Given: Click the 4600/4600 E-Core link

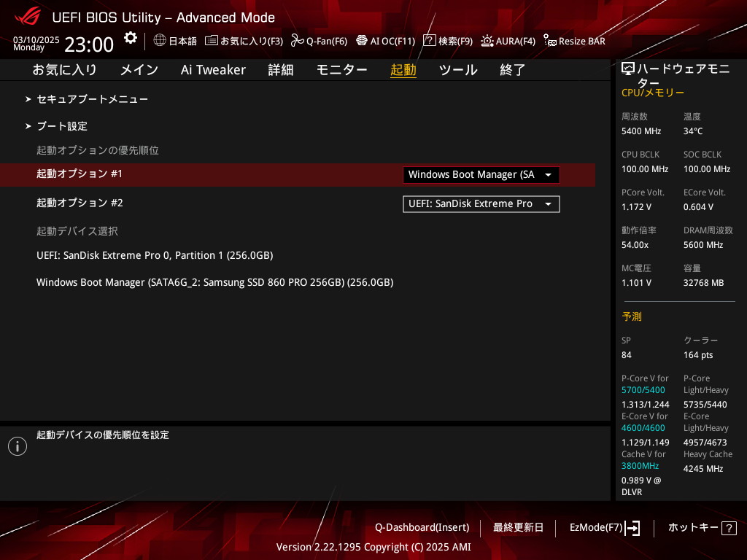Looking at the screenshot, I should (643, 428).
